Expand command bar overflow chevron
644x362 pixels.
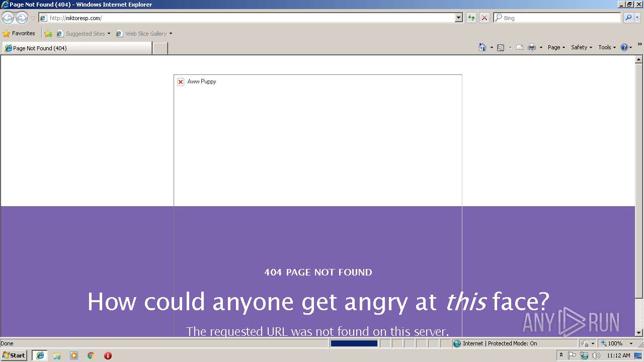coord(639,44)
